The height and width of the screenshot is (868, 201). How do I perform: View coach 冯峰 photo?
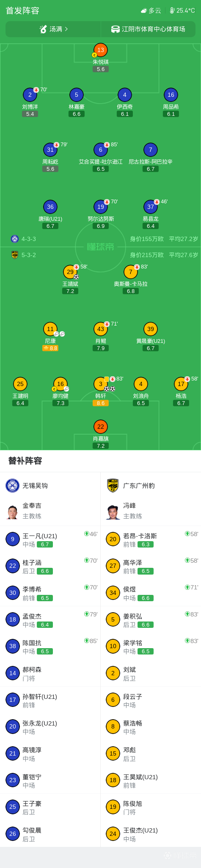[x=113, y=512]
